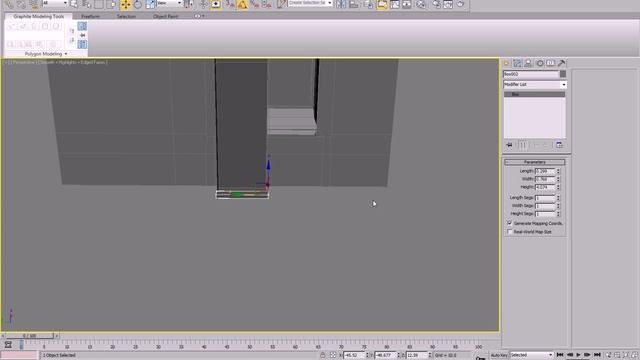Toggle the Spinner Snap button
Viewport: 640px width, 360px height.
coord(267,4)
